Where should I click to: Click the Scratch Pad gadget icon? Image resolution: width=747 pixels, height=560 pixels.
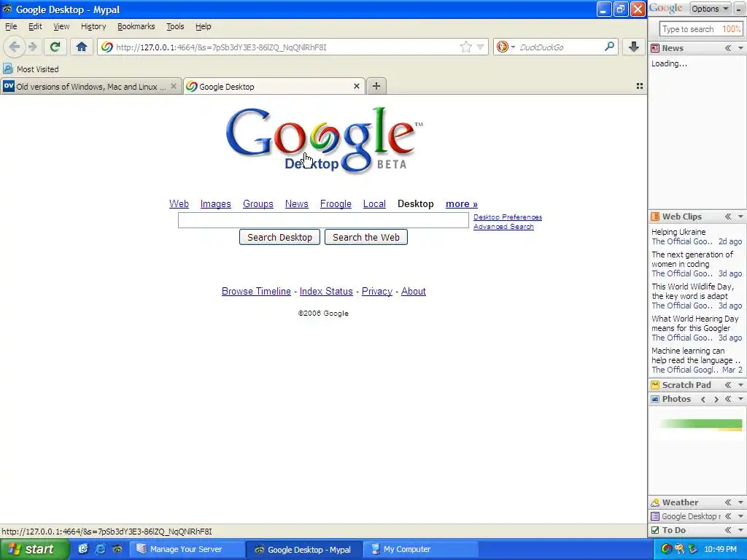655,385
